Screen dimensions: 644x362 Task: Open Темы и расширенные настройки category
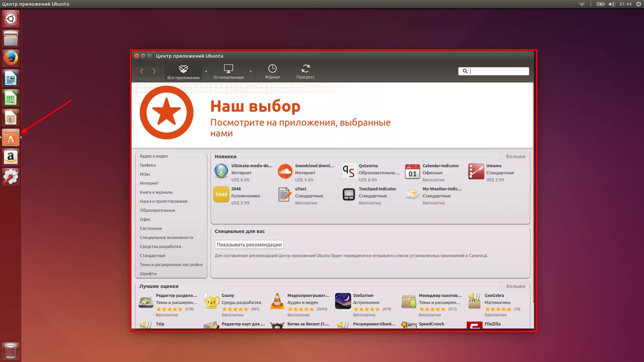(171, 265)
